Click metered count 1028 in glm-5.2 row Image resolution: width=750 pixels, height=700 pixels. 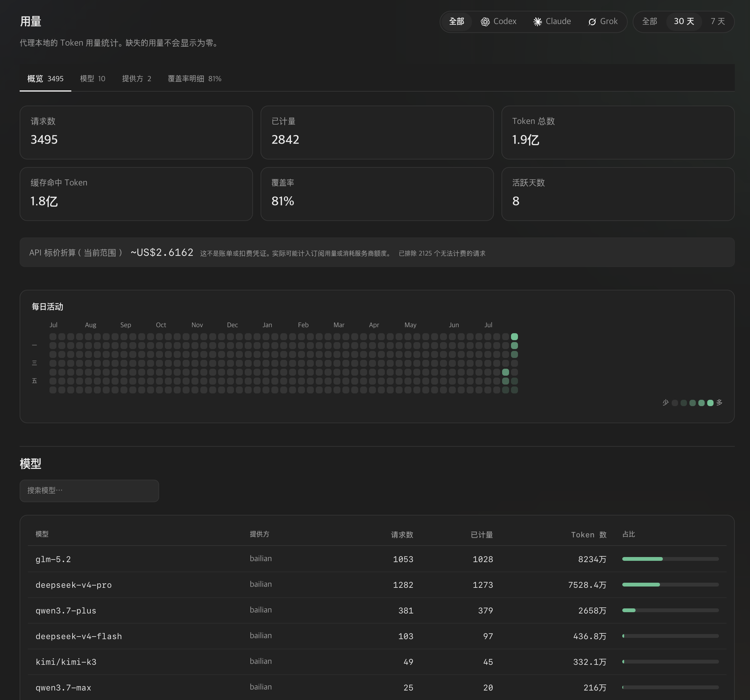[x=483, y=559]
